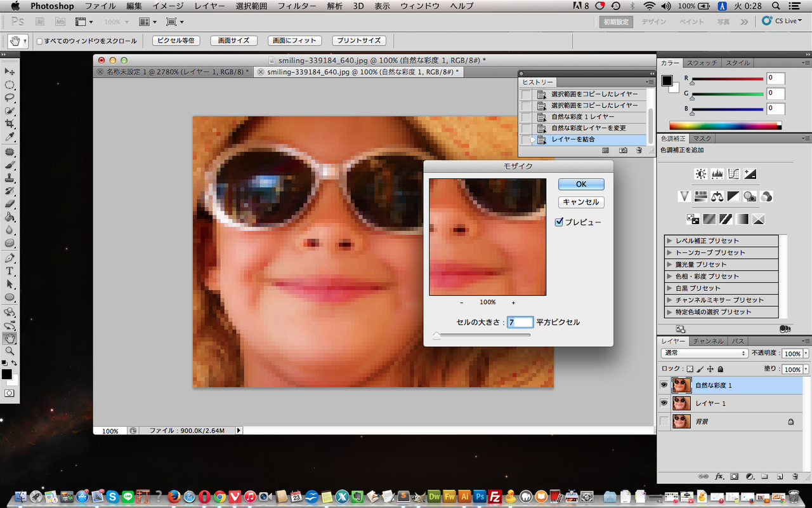Select the Clone Stamp tool
This screenshot has height=508, width=812.
(x=10, y=178)
